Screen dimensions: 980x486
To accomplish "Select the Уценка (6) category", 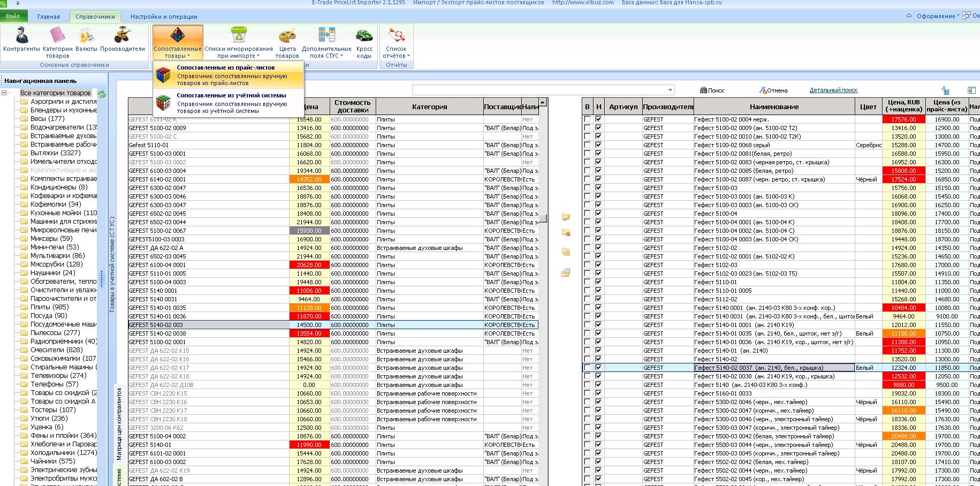I will pyautogui.click(x=47, y=427).
